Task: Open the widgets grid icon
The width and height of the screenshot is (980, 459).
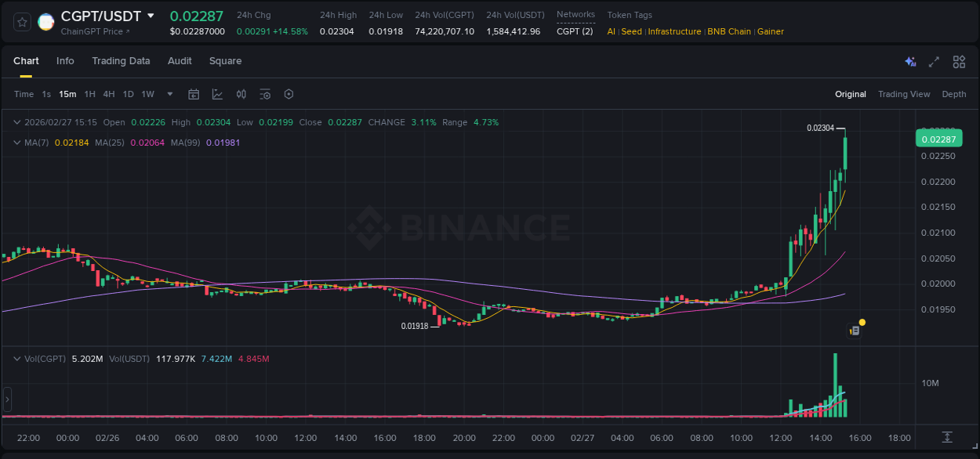Action: point(959,61)
